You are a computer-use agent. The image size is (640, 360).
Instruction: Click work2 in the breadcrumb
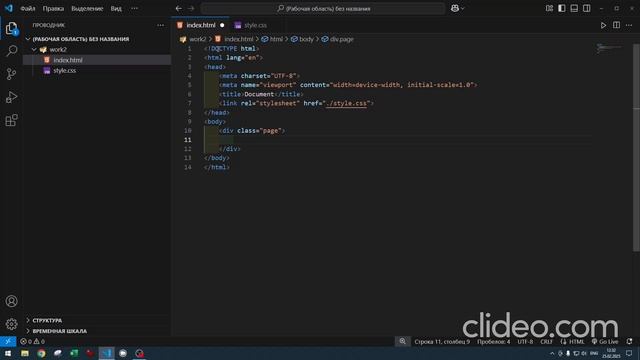coord(198,39)
